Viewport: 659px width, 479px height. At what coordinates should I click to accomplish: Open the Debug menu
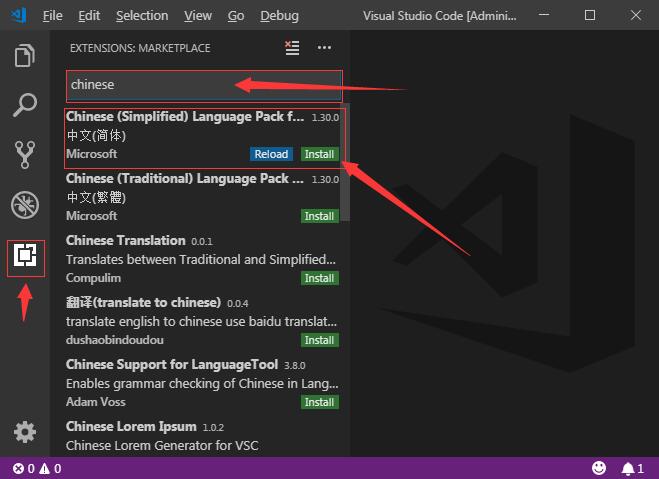coord(279,16)
